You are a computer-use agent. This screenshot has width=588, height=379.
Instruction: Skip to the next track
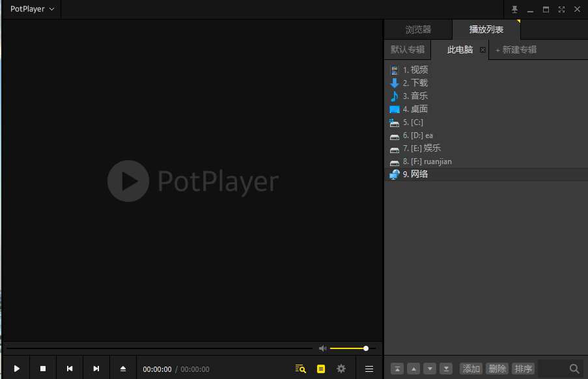[x=96, y=369]
